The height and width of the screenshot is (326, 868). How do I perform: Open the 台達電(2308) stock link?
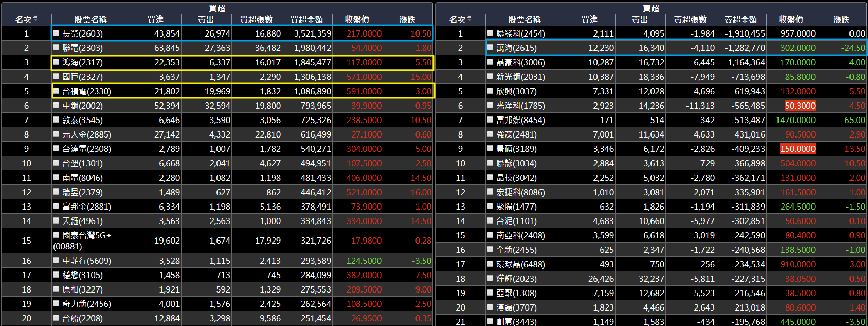[86, 149]
